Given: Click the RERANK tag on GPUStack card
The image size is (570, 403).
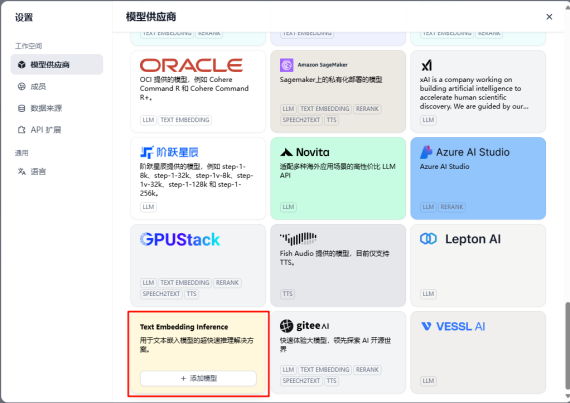Looking at the screenshot, I should (x=227, y=283).
